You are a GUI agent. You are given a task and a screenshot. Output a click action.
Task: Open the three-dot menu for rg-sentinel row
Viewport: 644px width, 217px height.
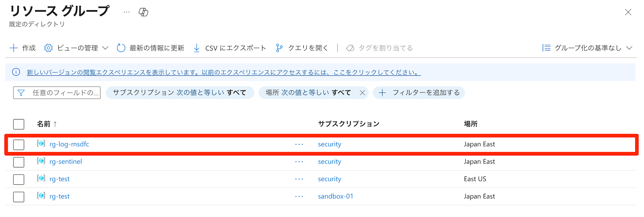299,162
